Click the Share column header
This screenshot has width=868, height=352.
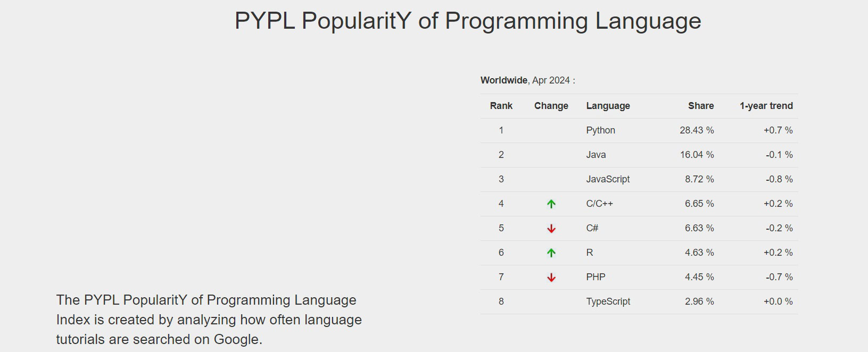click(700, 106)
